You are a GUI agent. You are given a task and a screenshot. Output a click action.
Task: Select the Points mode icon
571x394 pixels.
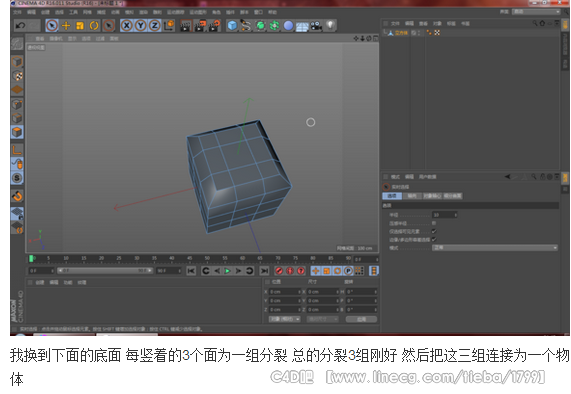coord(17,105)
